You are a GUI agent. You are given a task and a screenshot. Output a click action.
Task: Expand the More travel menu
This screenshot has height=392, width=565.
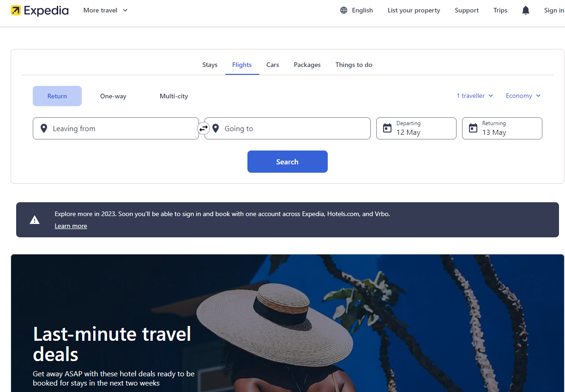pyautogui.click(x=105, y=10)
